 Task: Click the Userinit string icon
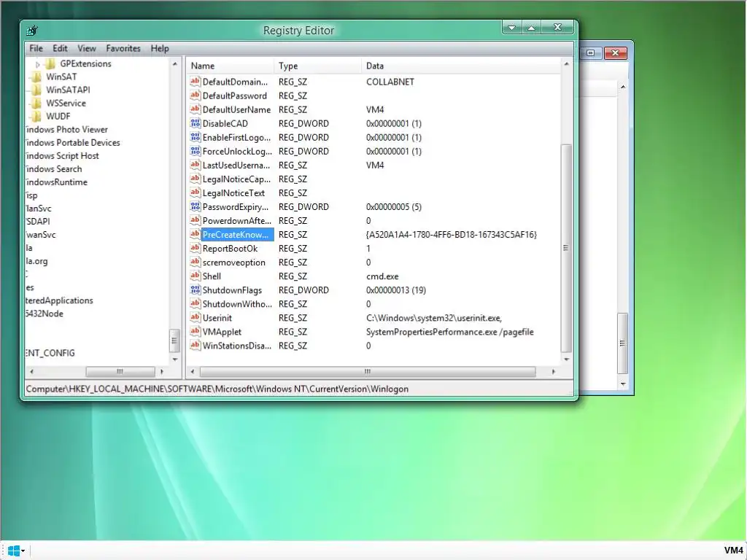tap(195, 317)
